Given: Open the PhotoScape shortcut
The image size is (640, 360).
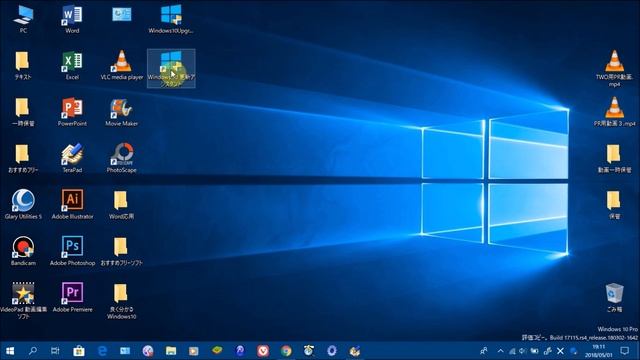Looking at the screenshot, I should point(122,158).
